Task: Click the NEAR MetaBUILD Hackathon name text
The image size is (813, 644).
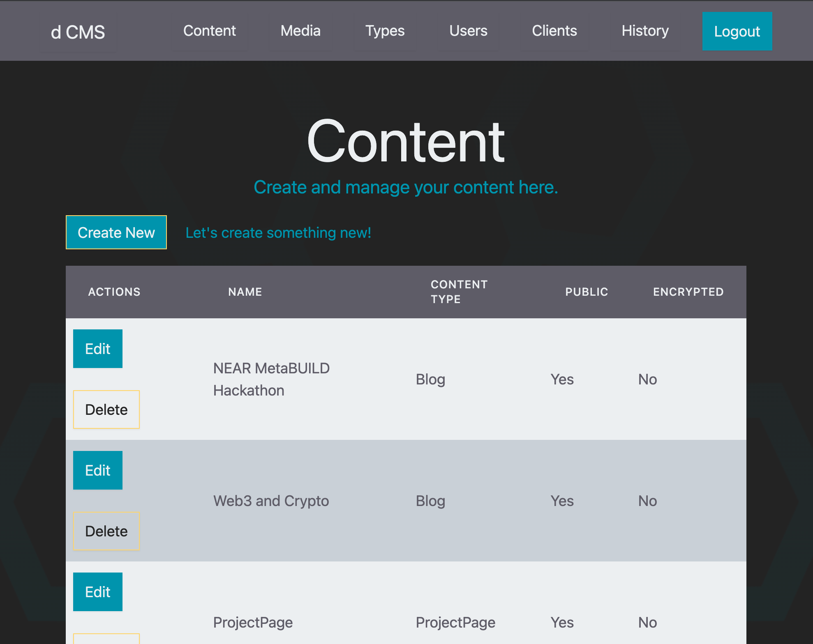Action: point(271,379)
